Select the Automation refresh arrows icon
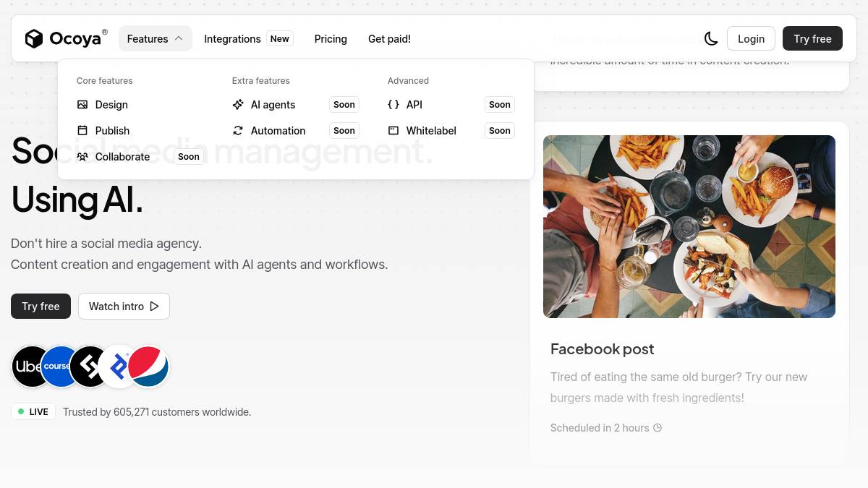 click(x=238, y=131)
